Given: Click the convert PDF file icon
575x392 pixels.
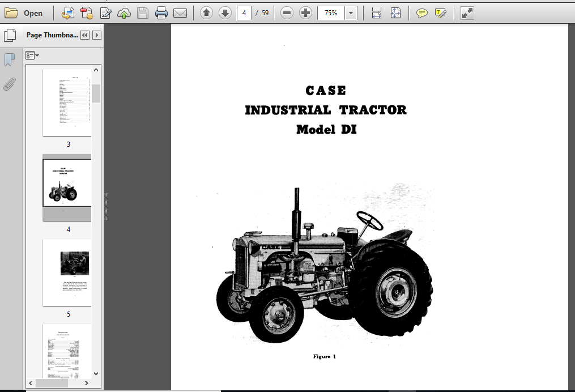Looking at the screenshot, I should click(x=87, y=13).
